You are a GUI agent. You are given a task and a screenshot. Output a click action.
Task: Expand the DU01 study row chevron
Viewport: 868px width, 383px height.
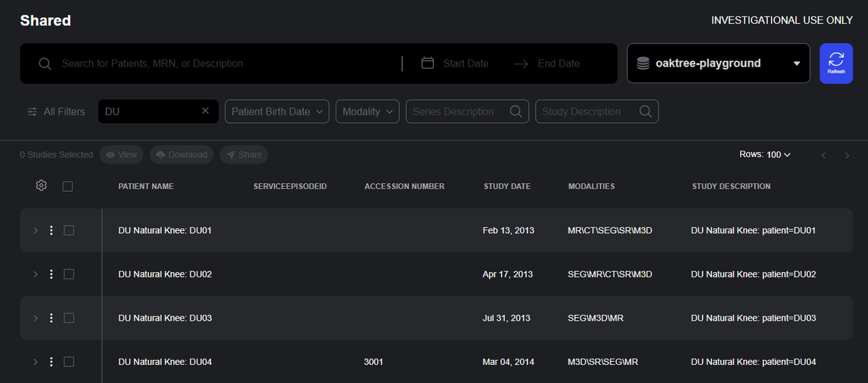[x=35, y=230]
